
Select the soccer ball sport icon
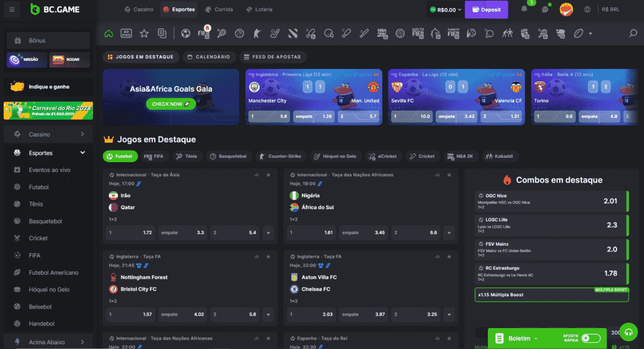(x=186, y=34)
